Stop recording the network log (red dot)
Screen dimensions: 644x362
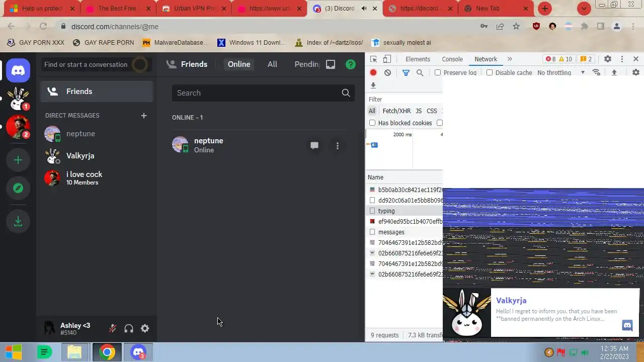pos(373,72)
